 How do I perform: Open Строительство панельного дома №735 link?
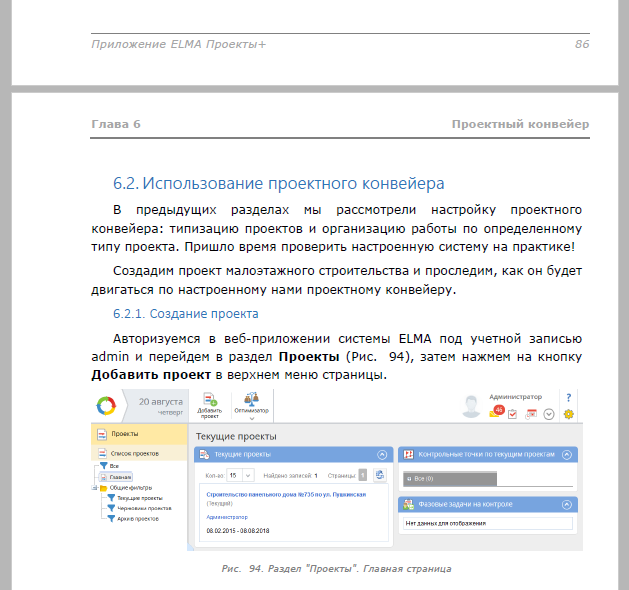point(286,495)
